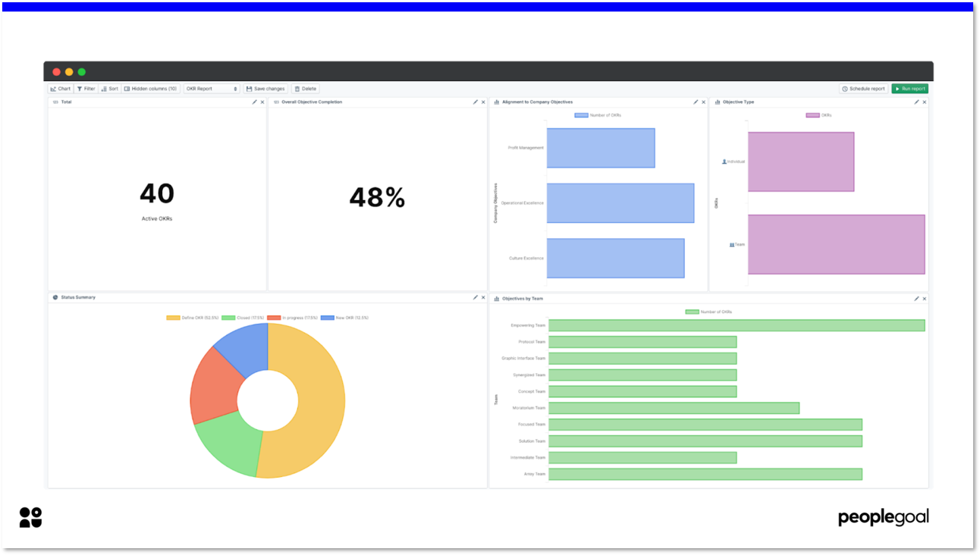980x555 pixels.
Task: Remove the Objective Type widget
Action: (924, 102)
